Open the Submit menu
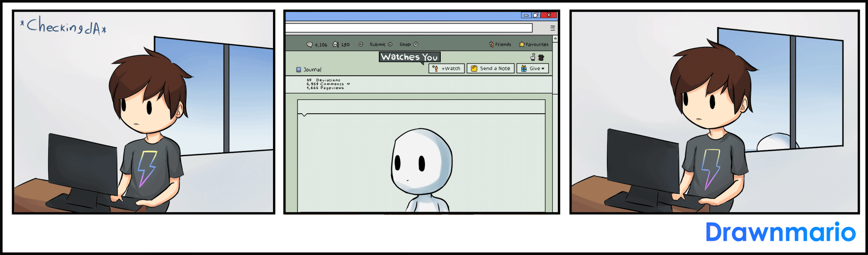The width and height of the screenshot is (868, 255). click(381, 44)
